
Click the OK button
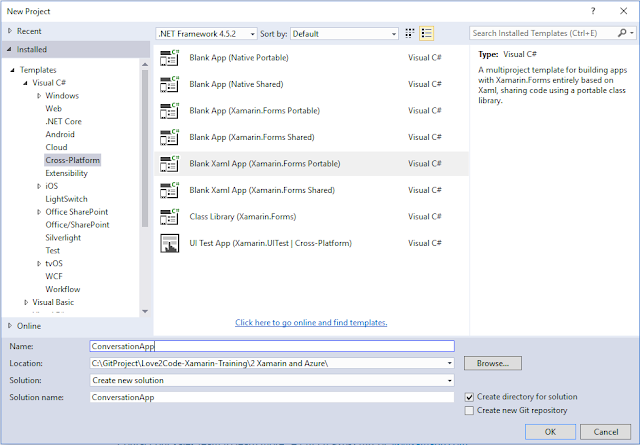pos(550,432)
